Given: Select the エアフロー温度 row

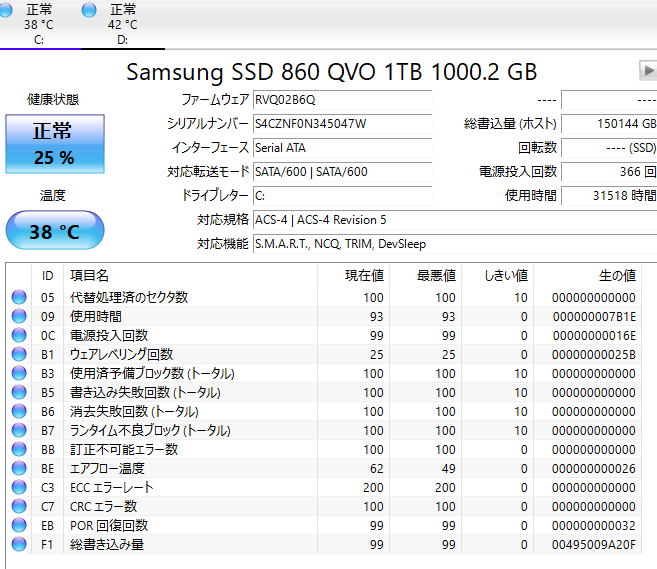Looking at the screenshot, I should click(x=323, y=468).
